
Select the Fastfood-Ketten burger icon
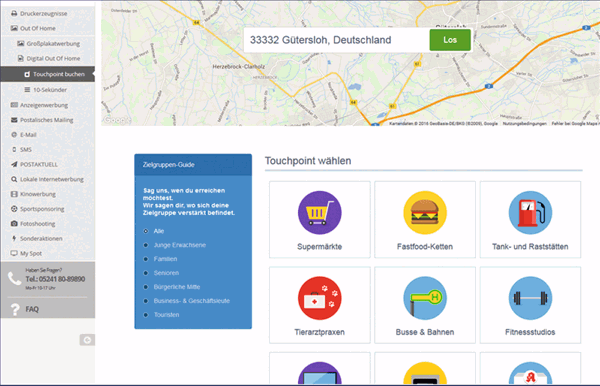tap(425, 213)
